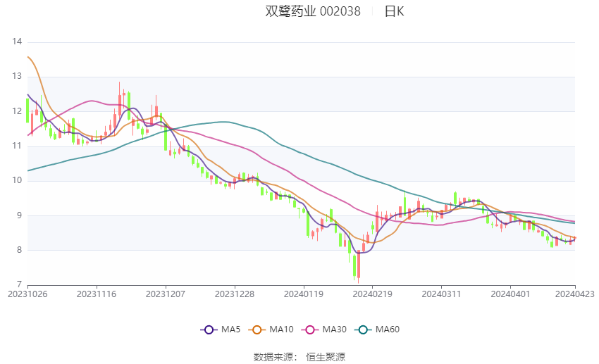Viewport: 599px width, 364px height.
Task: Click the 日K period label
Action: 394,11
